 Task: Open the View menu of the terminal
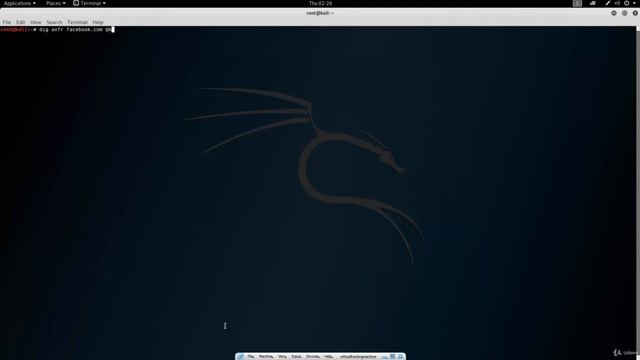36,22
